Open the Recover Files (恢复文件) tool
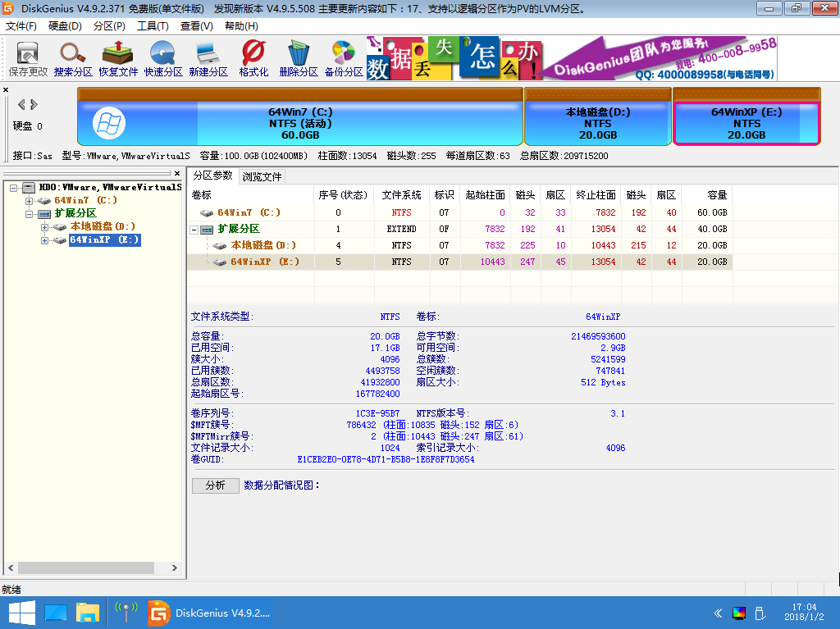 tap(118, 58)
